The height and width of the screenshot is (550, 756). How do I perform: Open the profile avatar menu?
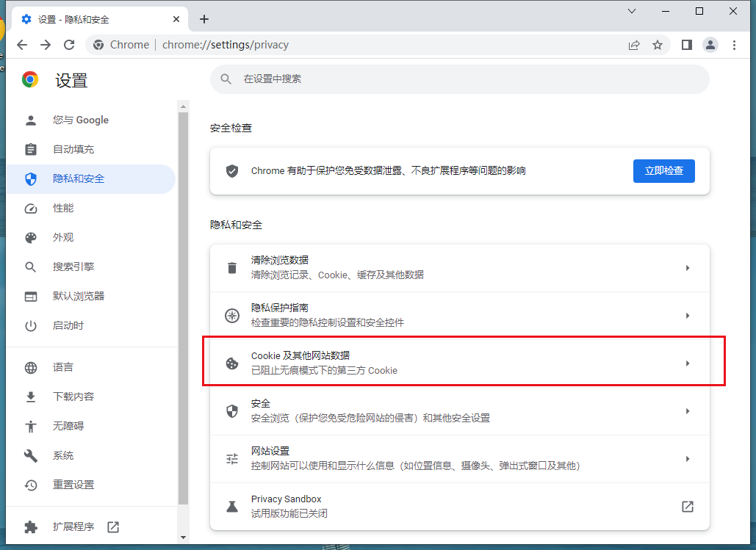point(710,45)
